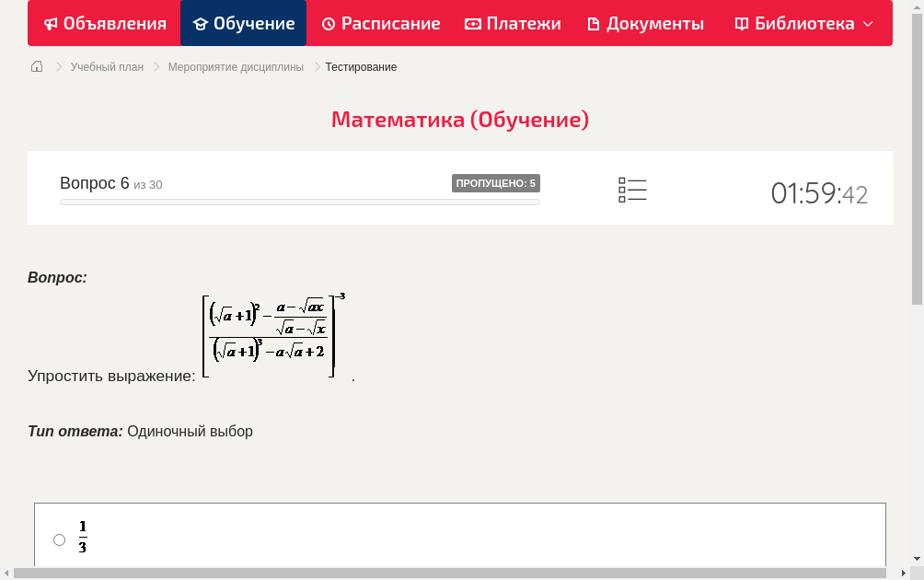
Task: Click the ПРОПУЩЕНО: 5 badge
Action: click(496, 182)
